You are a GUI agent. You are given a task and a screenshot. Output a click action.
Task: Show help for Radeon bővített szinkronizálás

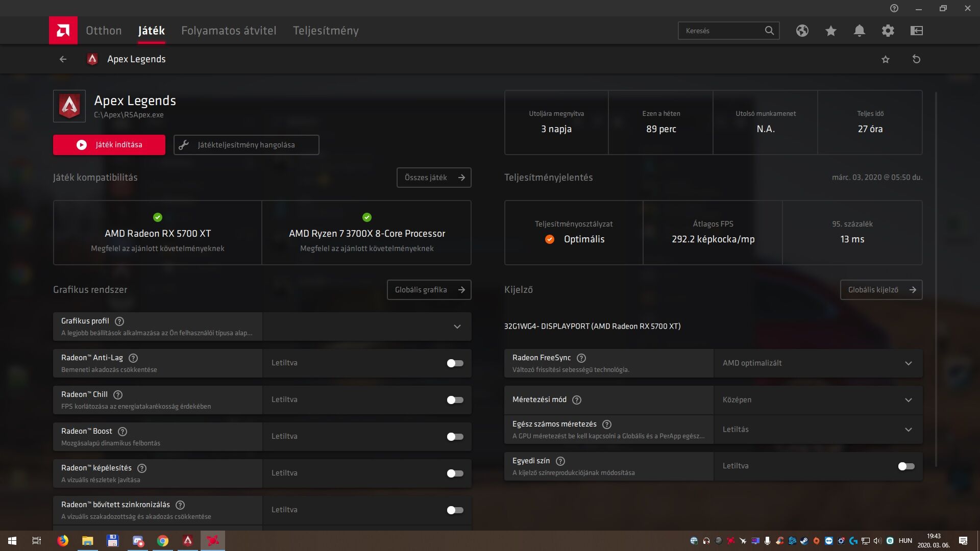pyautogui.click(x=180, y=505)
